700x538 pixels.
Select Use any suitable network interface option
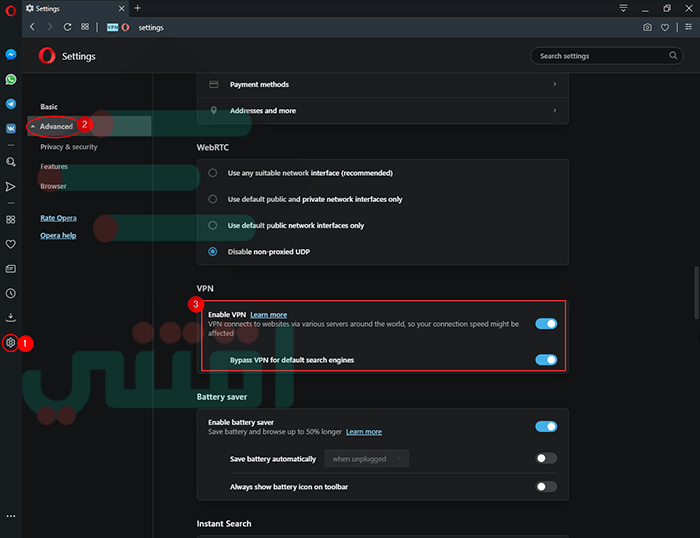[x=213, y=173]
